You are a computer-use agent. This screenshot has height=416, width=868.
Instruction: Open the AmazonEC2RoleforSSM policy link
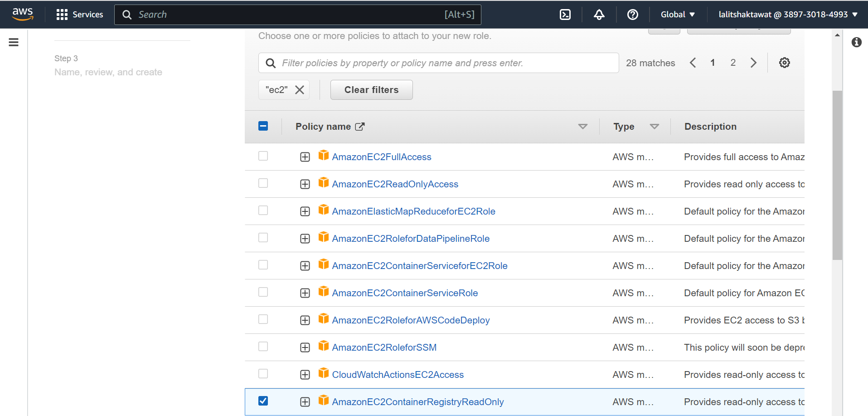tap(384, 347)
